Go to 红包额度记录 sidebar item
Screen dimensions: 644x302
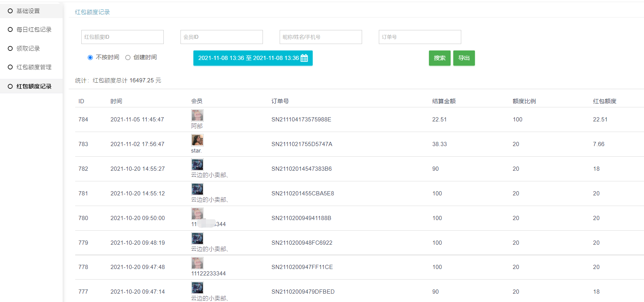[34, 87]
